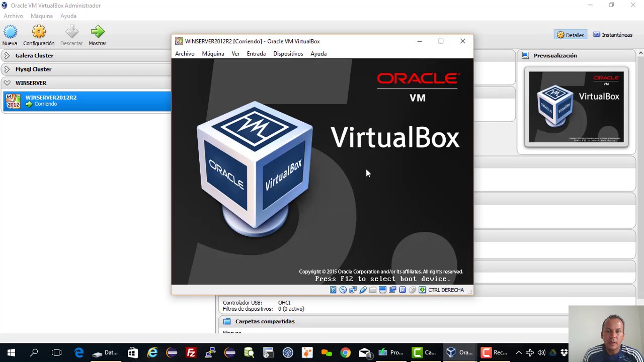644x362 pixels.
Task: Click the volume speaker tray icon
Action: [541, 352]
